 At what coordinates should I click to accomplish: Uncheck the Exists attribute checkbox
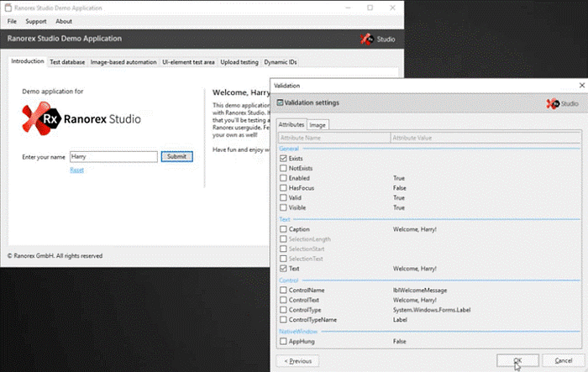pyautogui.click(x=283, y=158)
